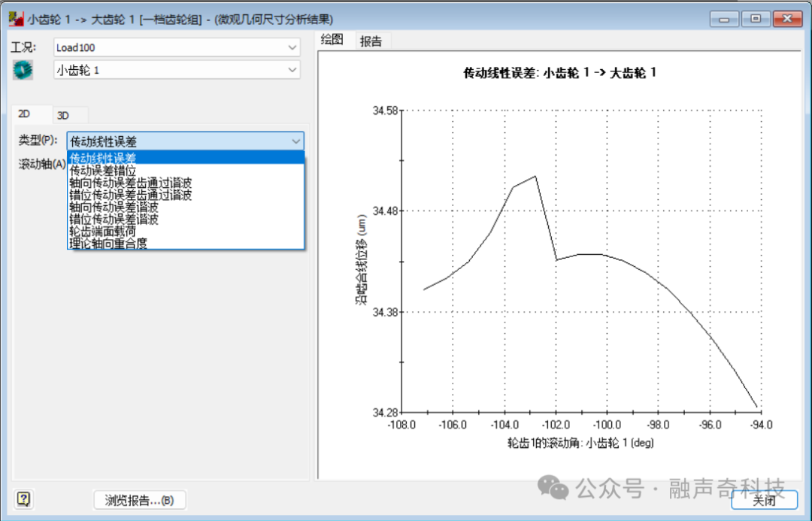
Task: Click the -96.0 x-axis value
Action: [x=710, y=426]
